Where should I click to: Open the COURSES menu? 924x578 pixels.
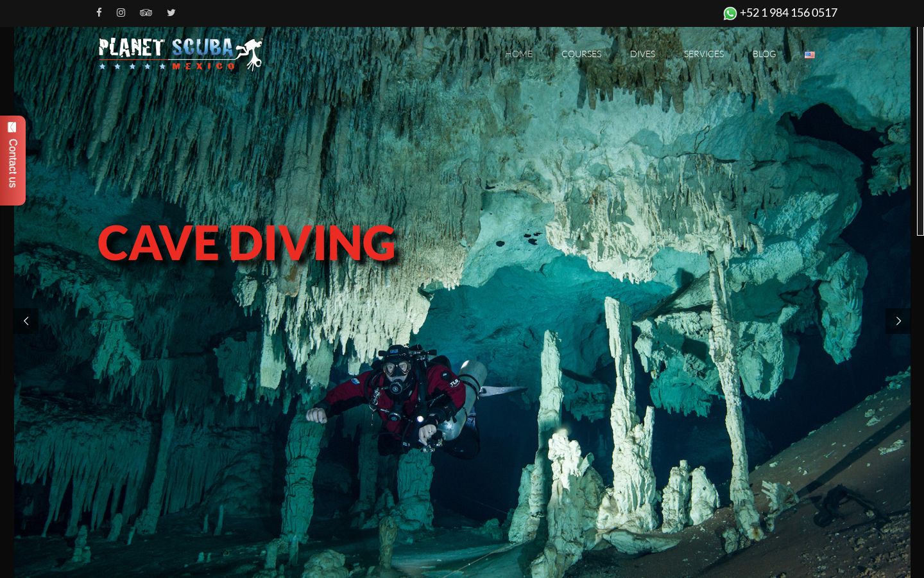(x=581, y=54)
